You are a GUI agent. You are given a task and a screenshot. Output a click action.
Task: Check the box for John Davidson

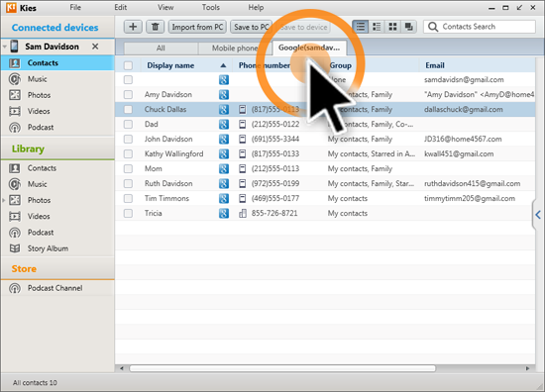pos(128,139)
